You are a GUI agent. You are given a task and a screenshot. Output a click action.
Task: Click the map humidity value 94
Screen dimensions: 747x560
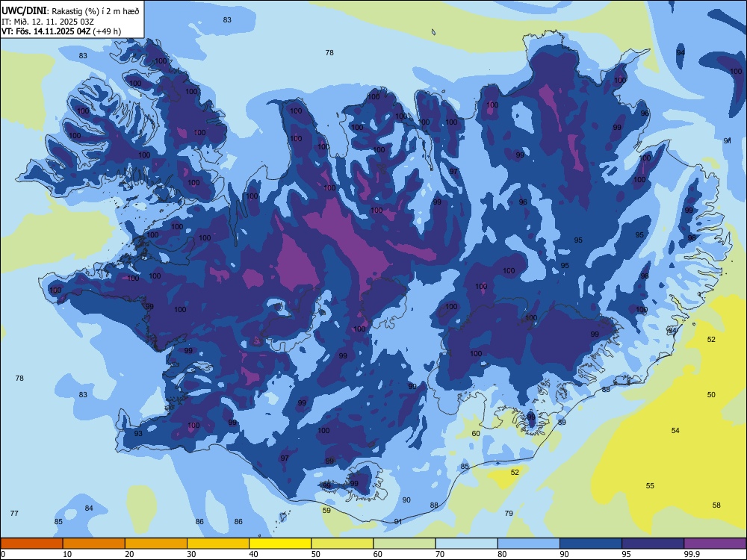coord(681,52)
